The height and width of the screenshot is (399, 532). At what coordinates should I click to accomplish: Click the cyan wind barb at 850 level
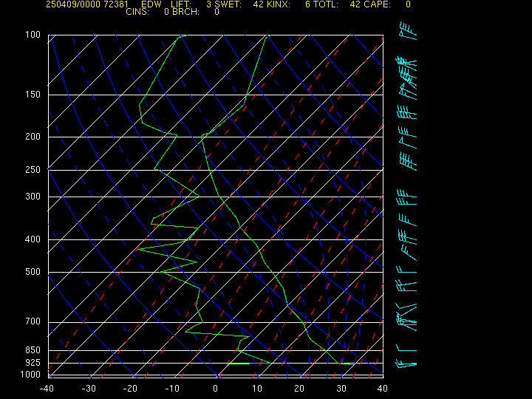tap(406, 348)
